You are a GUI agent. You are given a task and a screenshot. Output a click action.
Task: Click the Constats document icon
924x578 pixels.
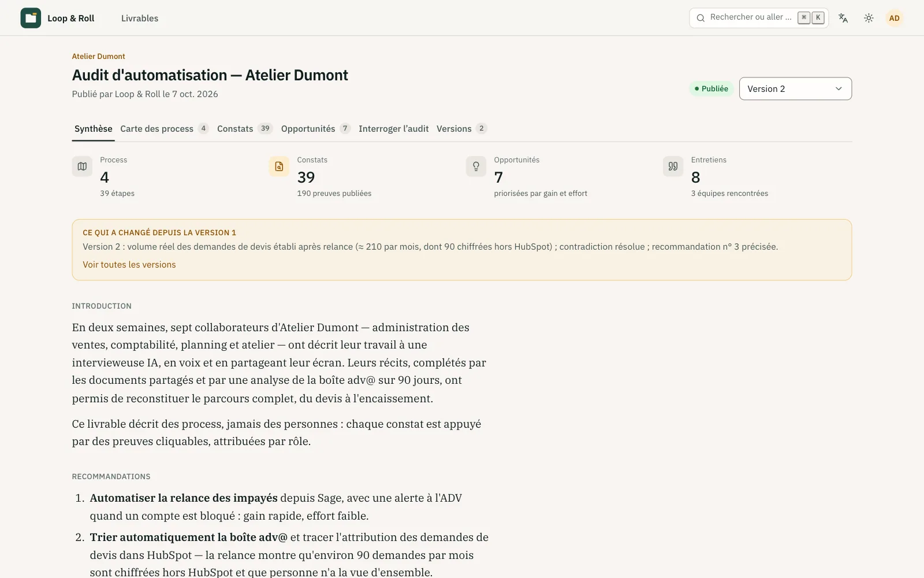pos(279,166)
